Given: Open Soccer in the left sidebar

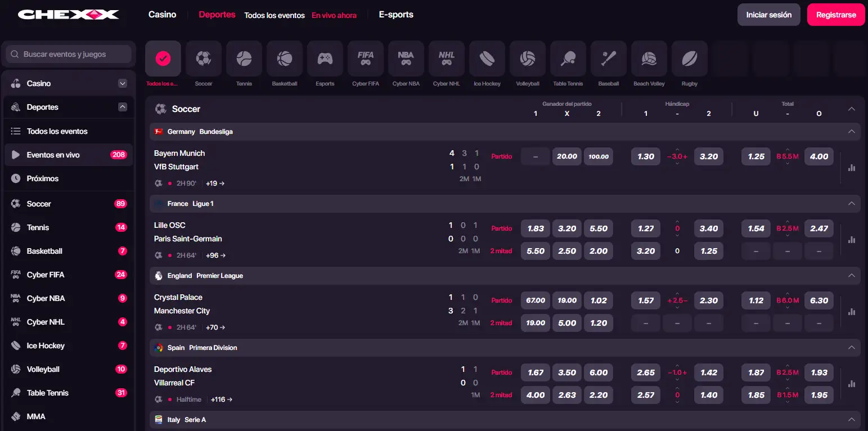Looking at the screenshot, I should point(69,204).
